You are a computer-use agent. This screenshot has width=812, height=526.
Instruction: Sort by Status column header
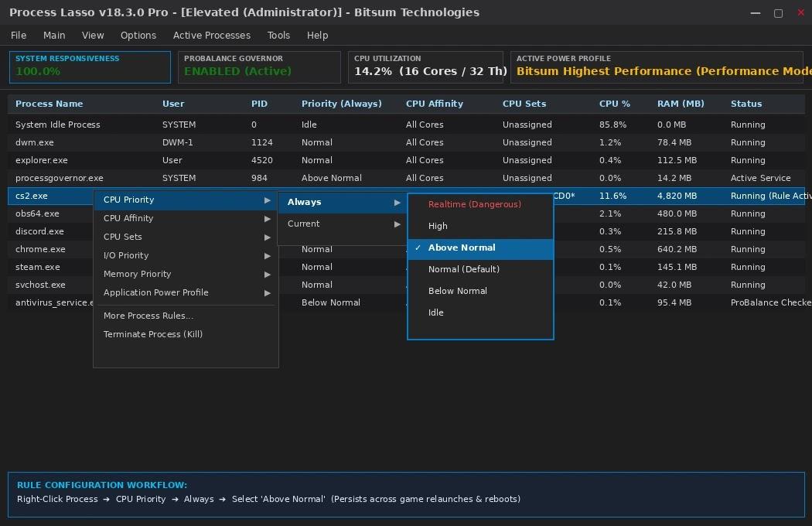coord(746,104)
